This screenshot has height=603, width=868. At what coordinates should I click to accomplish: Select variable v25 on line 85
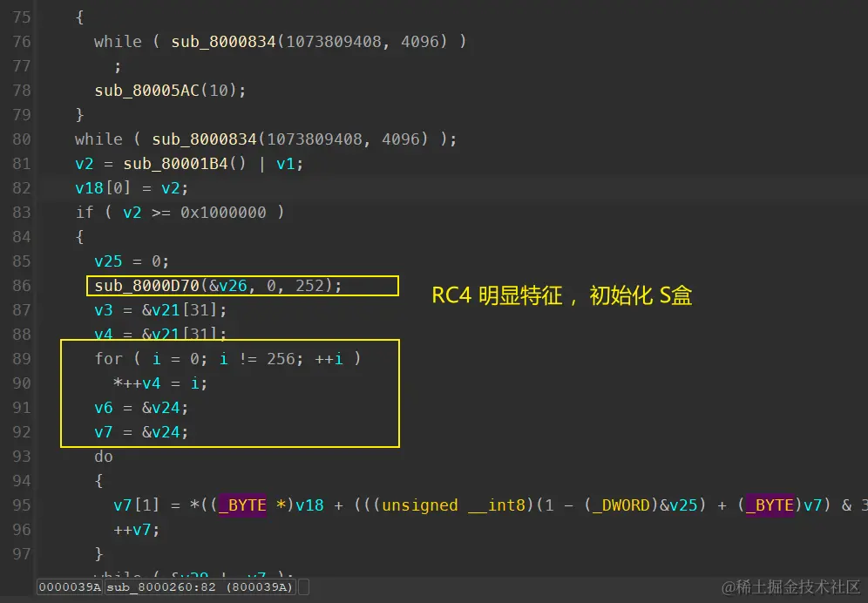tap(108, 261)
